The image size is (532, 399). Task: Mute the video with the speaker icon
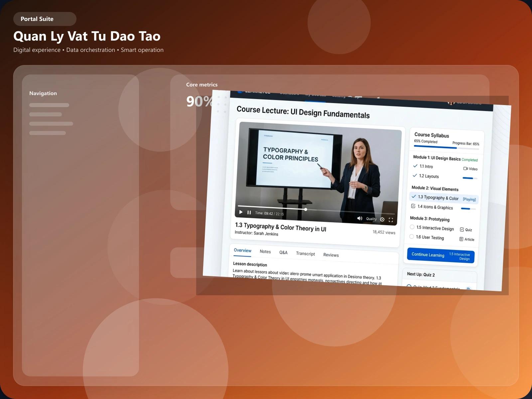point(360,218)
